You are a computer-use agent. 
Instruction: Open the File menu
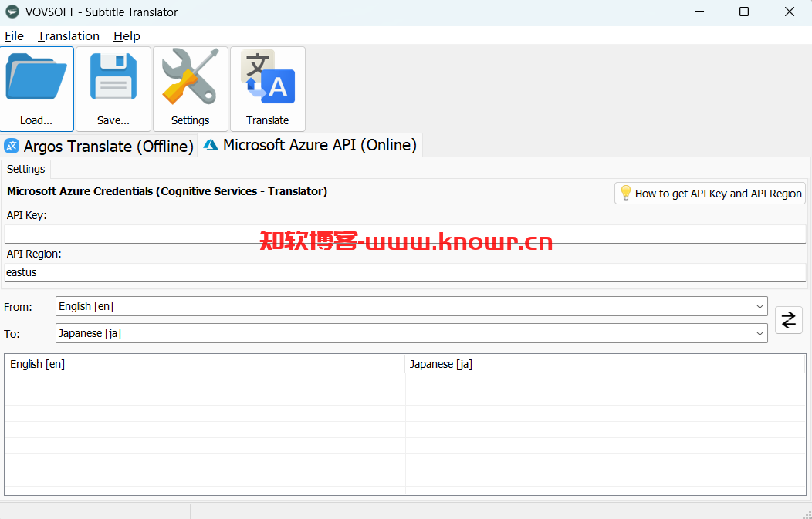(x=14, y=35)
